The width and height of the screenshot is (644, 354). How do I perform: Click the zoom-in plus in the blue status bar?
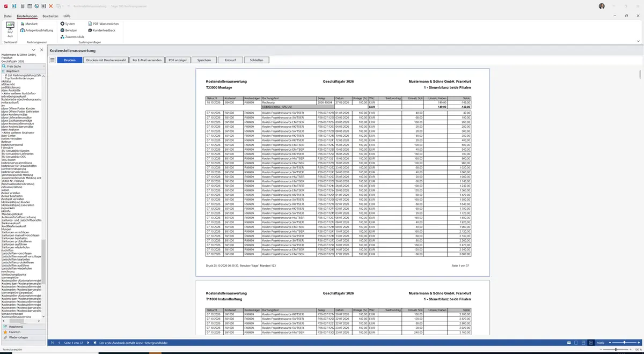click(638, 342)
